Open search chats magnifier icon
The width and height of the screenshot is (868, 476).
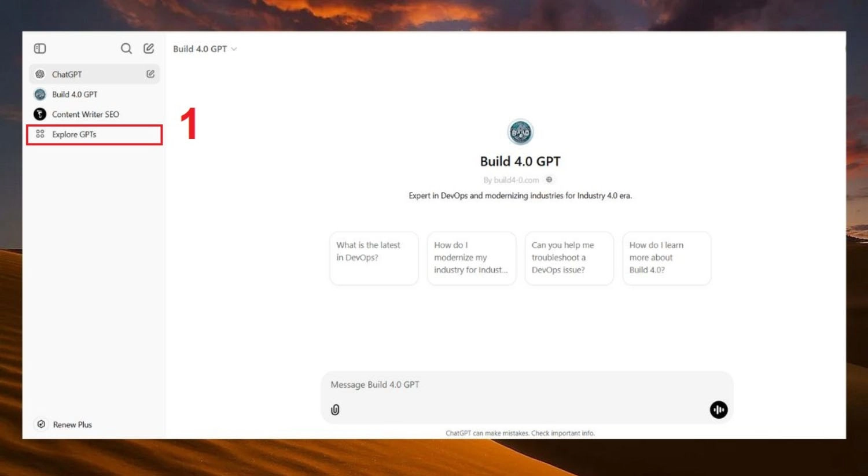point(126,49)
